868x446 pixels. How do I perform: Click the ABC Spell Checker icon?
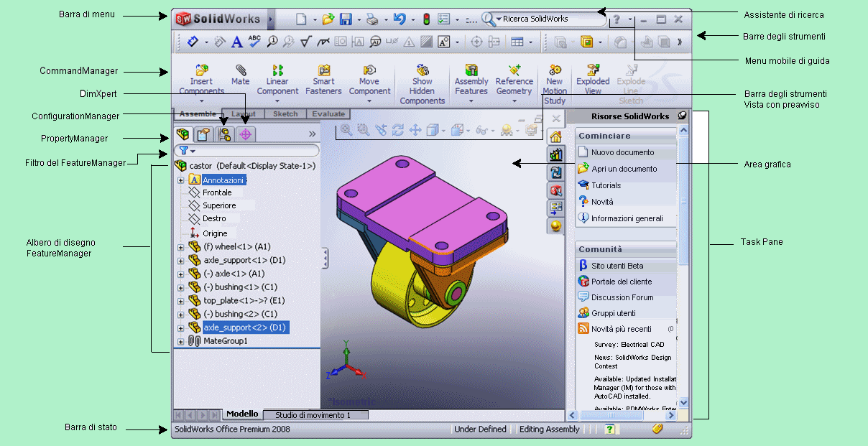pyautogui.click(x=254, y=42)
